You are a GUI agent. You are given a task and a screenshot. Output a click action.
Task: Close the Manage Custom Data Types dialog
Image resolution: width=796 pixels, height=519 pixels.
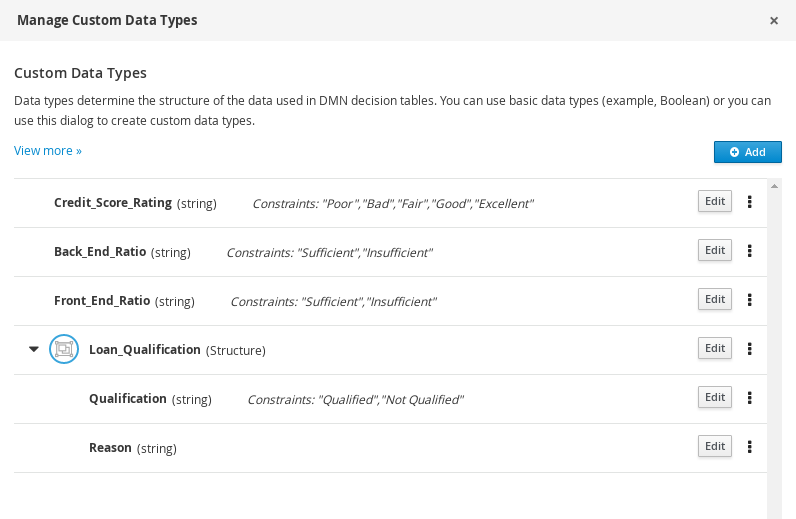[x=774, y=20]
